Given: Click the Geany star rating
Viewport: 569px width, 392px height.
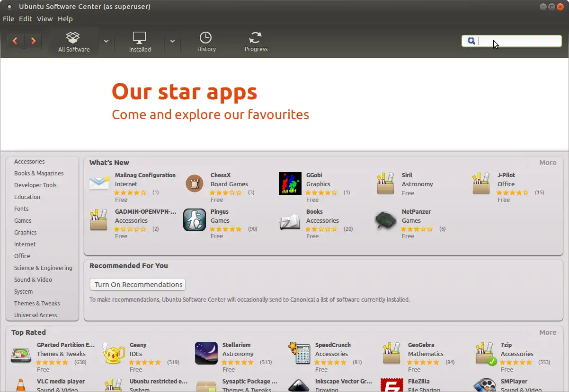Looking at the screenshot, I should 145,363.
